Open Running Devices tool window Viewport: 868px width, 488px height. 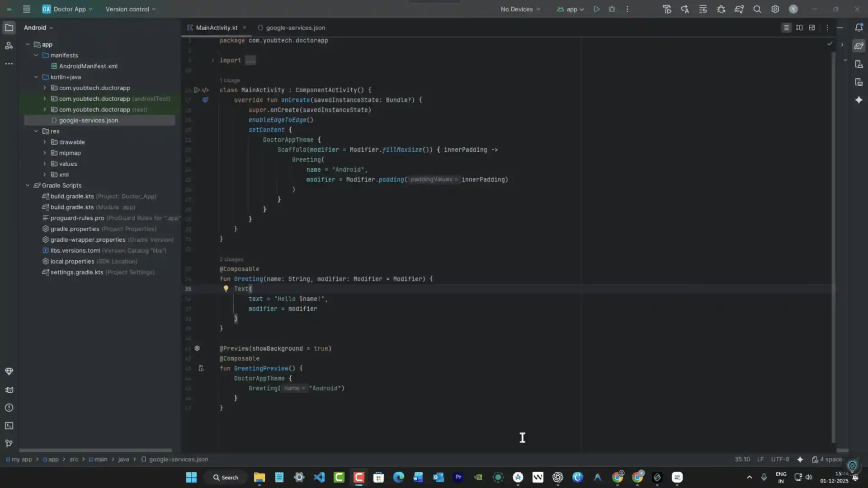859,82
